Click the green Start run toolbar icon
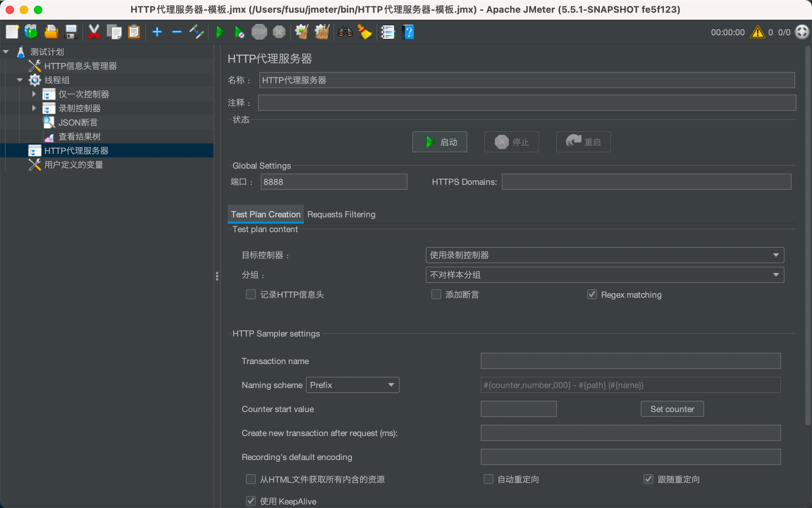 (x=220, y=32)
